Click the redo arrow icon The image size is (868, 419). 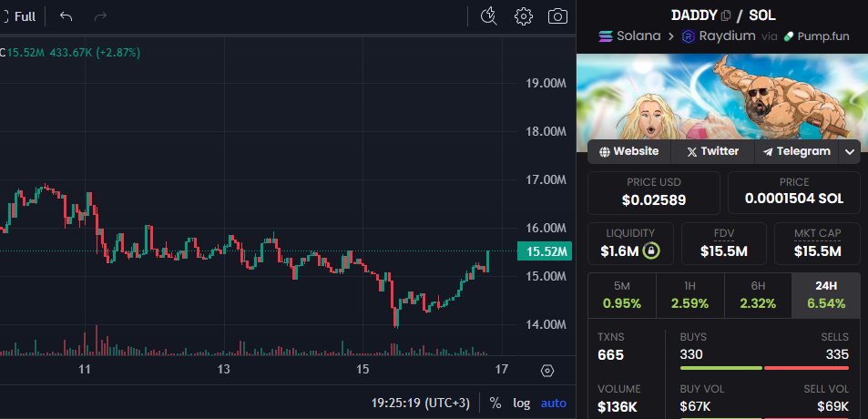coord(100,16)
